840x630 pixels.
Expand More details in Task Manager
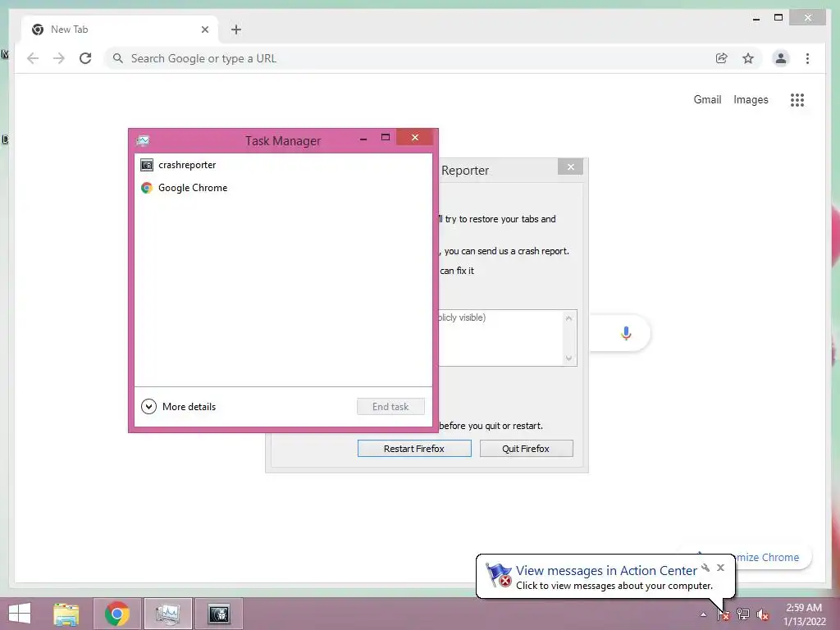178,407
